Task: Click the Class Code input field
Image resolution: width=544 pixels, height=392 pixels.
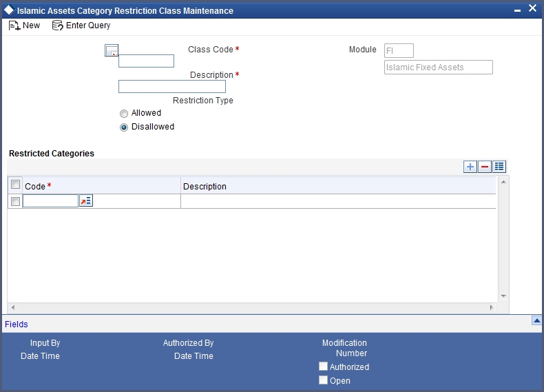Action: click(146, 61)
